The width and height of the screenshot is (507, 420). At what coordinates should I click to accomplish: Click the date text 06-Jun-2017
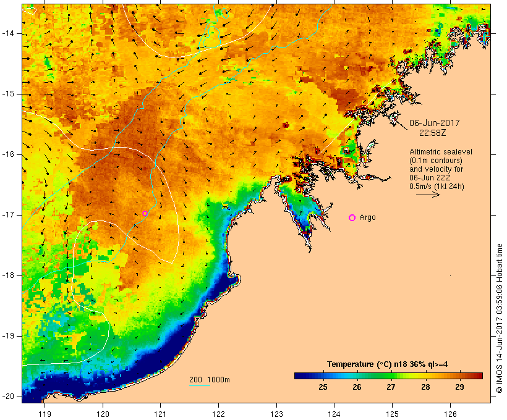(x=434, y=123)
